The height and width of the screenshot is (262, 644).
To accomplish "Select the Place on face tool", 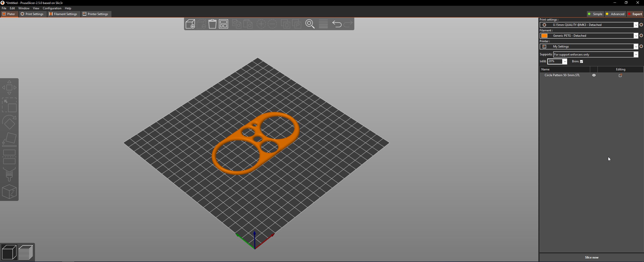I will [x=9, y=139].
